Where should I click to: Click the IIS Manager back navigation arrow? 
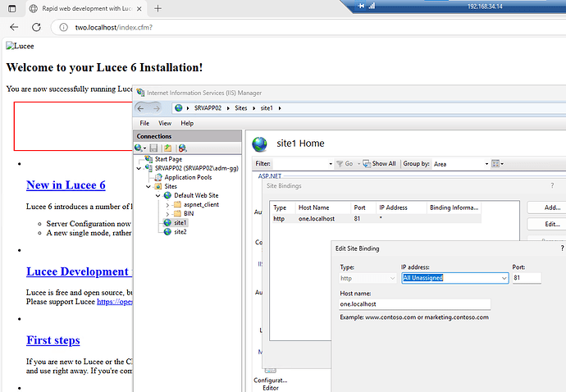[141, 108]
